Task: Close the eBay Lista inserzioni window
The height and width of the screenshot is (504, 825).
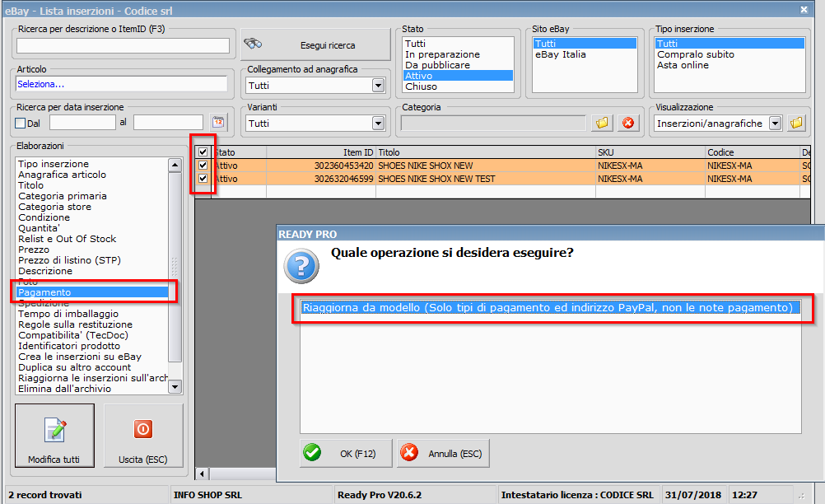Action: tap(804, 9)
